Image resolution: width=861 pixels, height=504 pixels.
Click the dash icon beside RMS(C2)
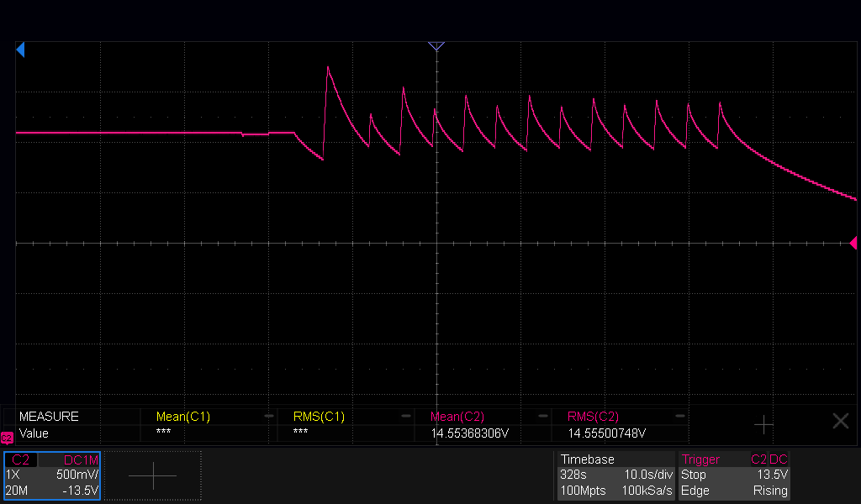coord(679,417)
